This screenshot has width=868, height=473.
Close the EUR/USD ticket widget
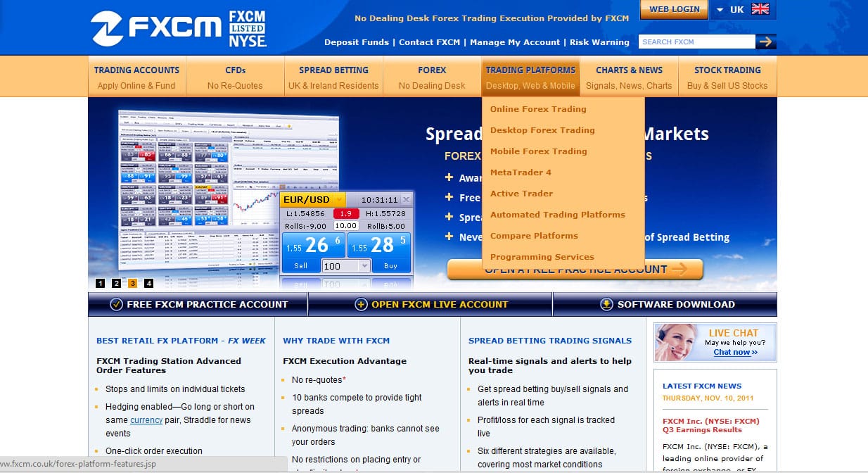406,200
